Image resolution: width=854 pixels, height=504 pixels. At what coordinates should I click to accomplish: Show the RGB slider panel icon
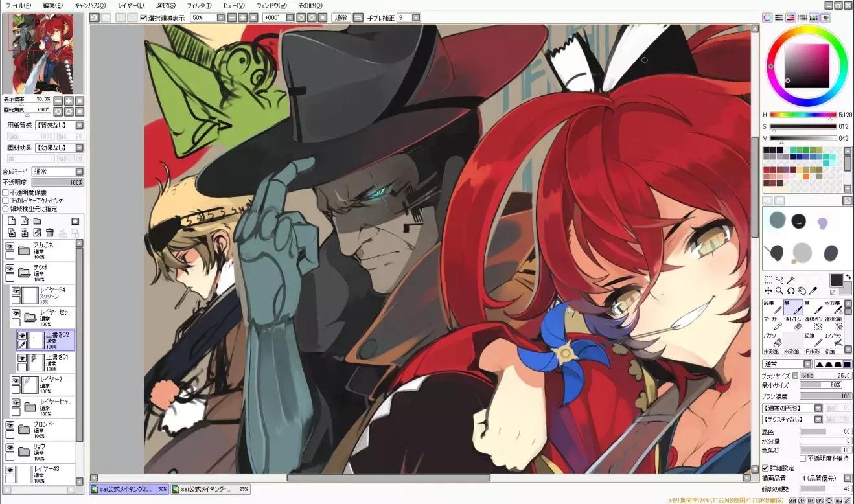[779, 18]
